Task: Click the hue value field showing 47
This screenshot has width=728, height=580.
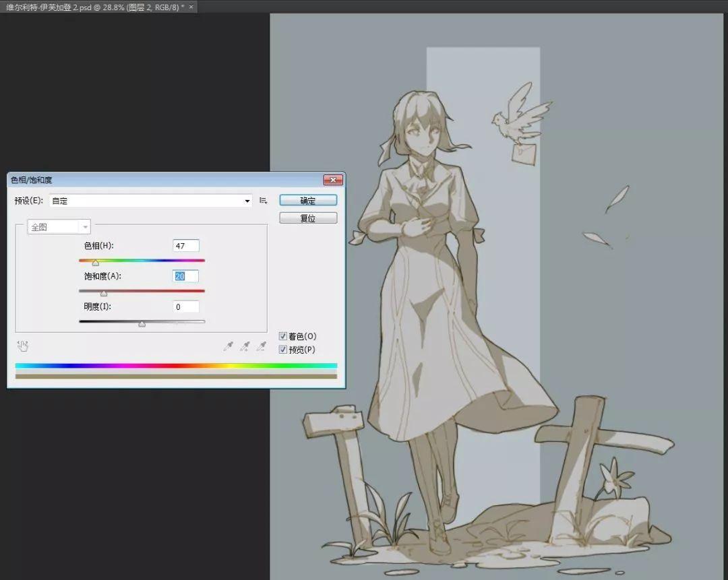Action: pos(186,246)
